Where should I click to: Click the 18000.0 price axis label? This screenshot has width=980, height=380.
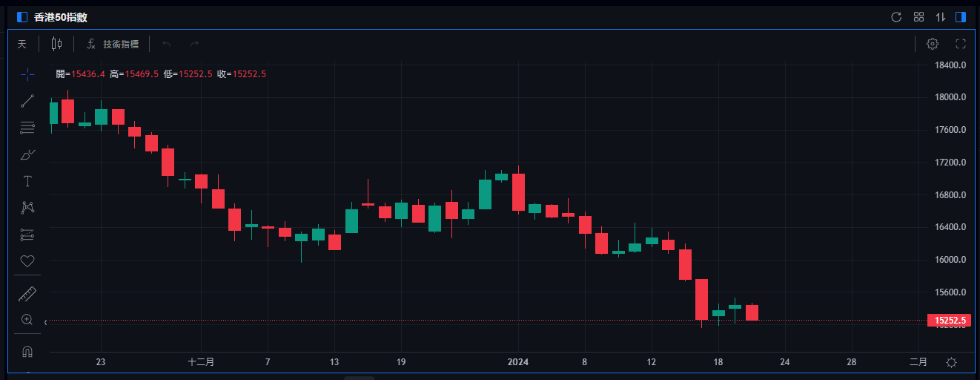point(950,97)
